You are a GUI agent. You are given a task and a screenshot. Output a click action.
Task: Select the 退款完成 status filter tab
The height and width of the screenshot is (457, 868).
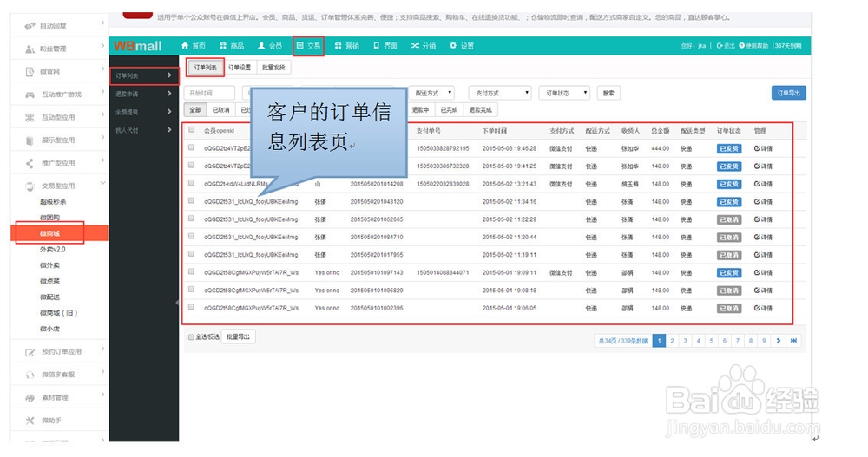click(x=480, y=110)
